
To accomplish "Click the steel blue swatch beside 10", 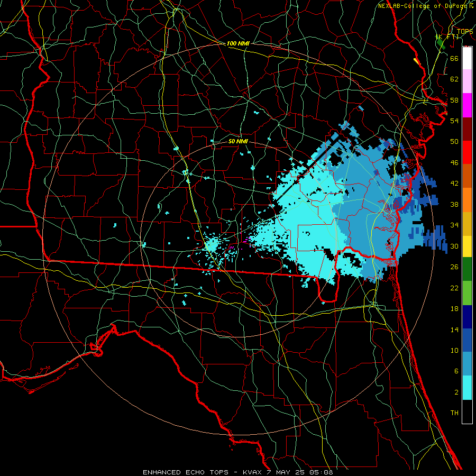I will pyautogui.click(x=467, y=364).
